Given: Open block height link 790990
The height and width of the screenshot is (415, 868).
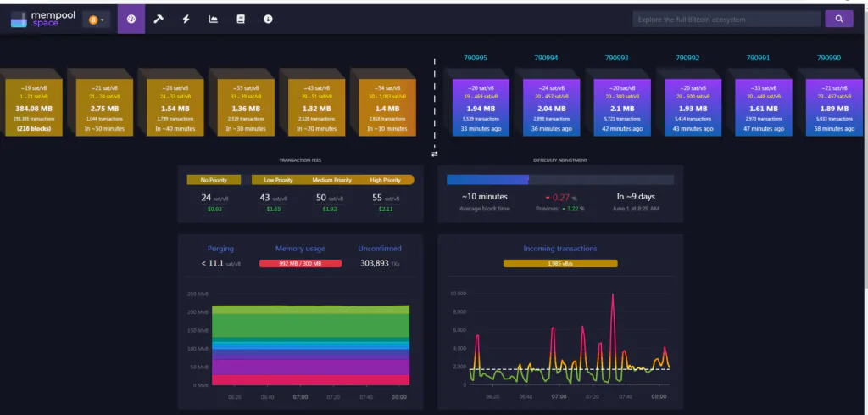Looking at the screenshot, I should tap(829, 58).
